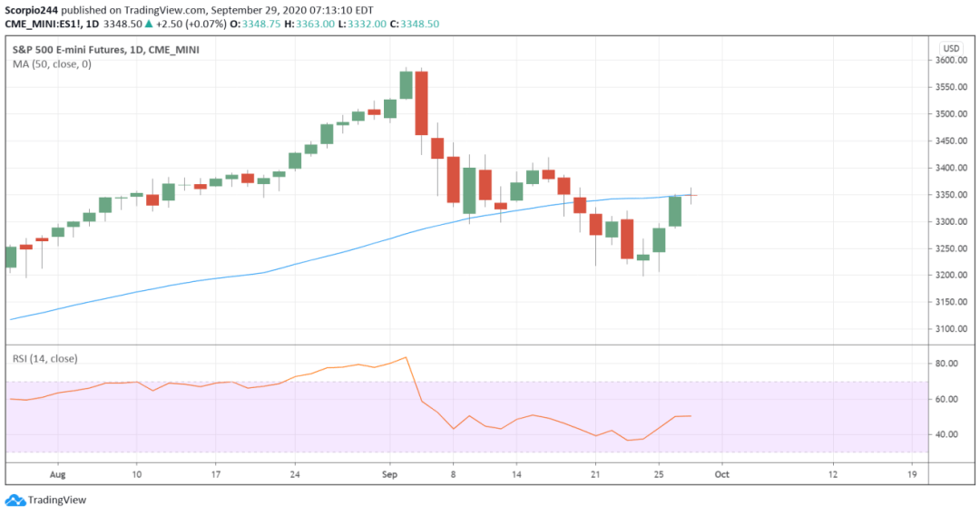The width and height of the screenshot is (980, 515).
Task: Click the TradingView cloud logo icon
Action: (x=15, y=500)
